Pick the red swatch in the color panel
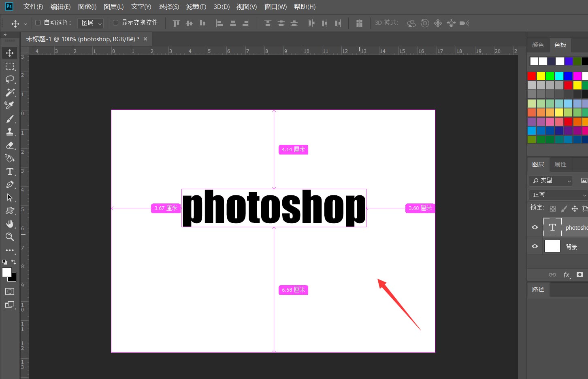The image size is (588, 379). point(532,76)
